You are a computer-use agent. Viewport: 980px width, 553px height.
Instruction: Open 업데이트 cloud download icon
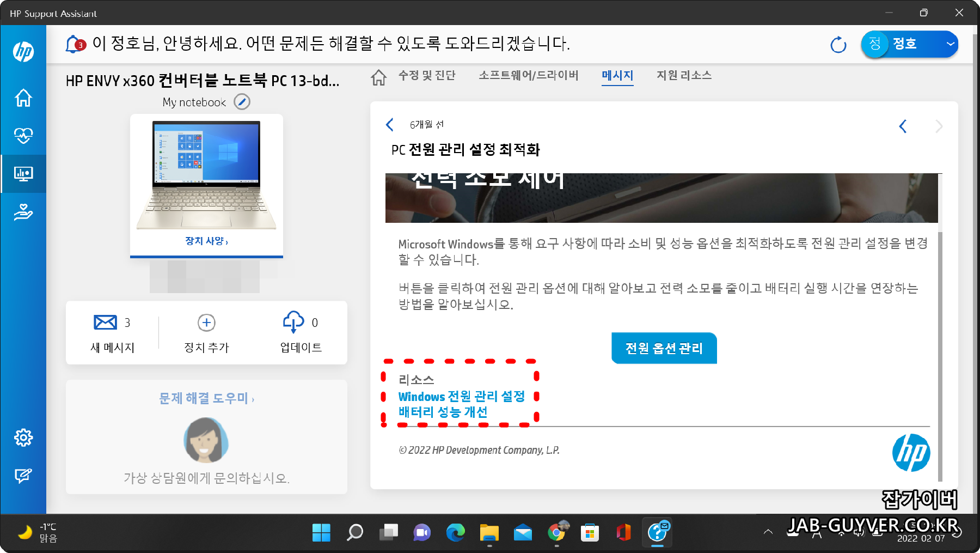click(x=293, y=322)
